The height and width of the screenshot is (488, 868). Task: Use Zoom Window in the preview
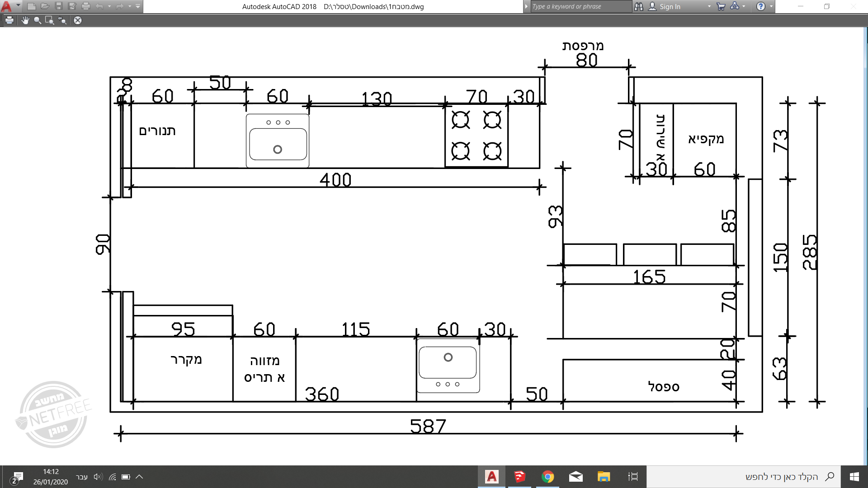(x=49, y=20)
